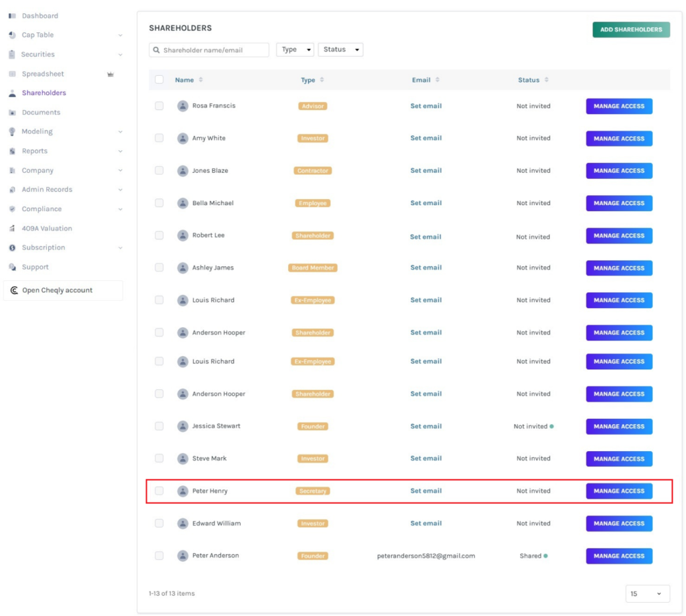Click Rosa Franscis avatar icon
686x616 pixels.
click(182, 106)
